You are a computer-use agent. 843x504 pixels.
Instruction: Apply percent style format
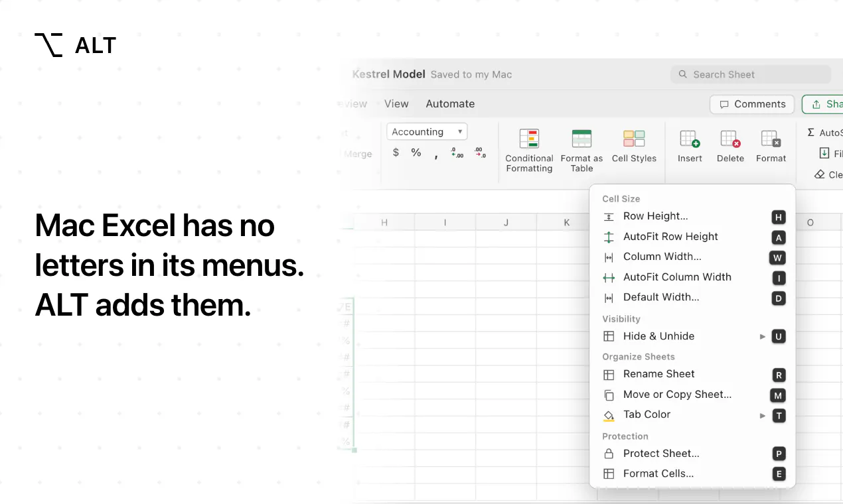coord(416,153)
